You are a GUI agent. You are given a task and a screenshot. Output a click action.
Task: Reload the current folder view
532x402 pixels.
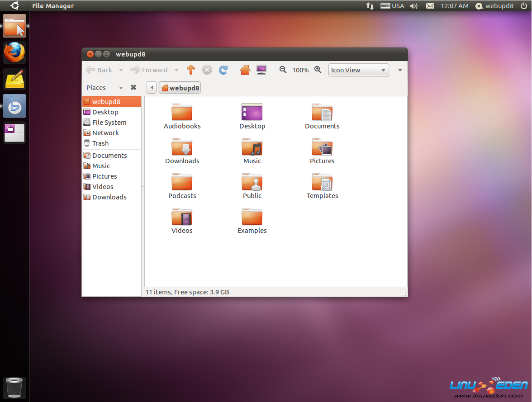pos(223,70)
